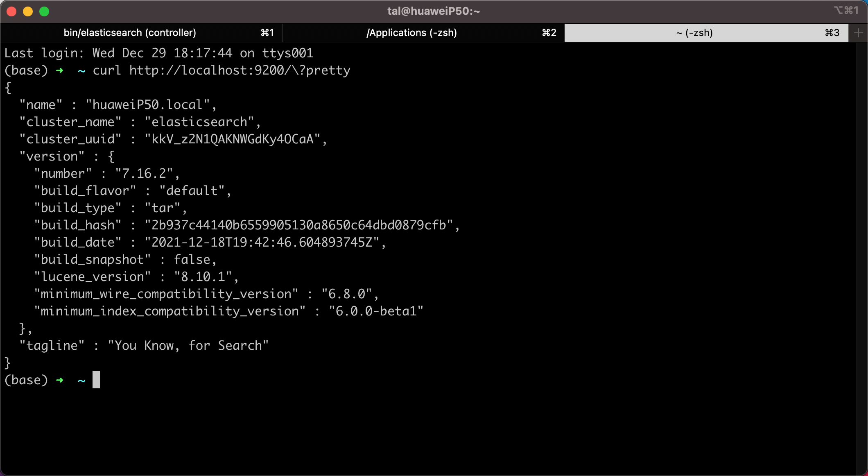The height and width of the screenshot is (476, 868).
Task: Click the vertical scrollbar track at right edge
Action: coord(861,246)
